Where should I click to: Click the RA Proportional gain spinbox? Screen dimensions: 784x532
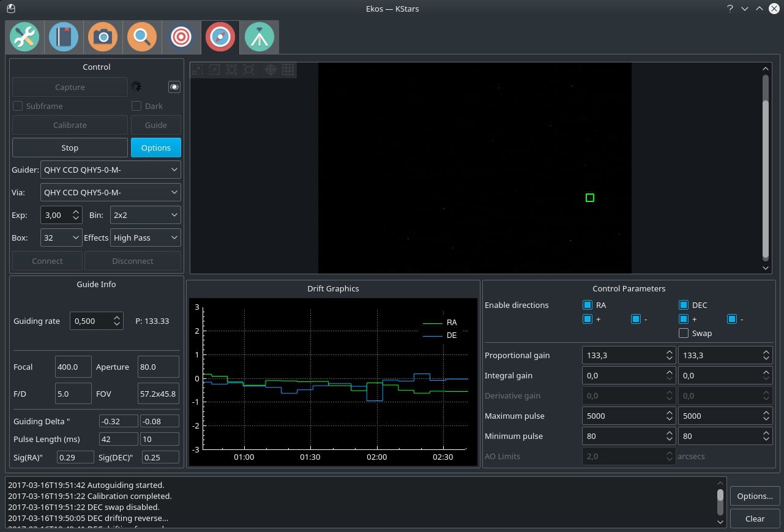(x=629, y=355)
